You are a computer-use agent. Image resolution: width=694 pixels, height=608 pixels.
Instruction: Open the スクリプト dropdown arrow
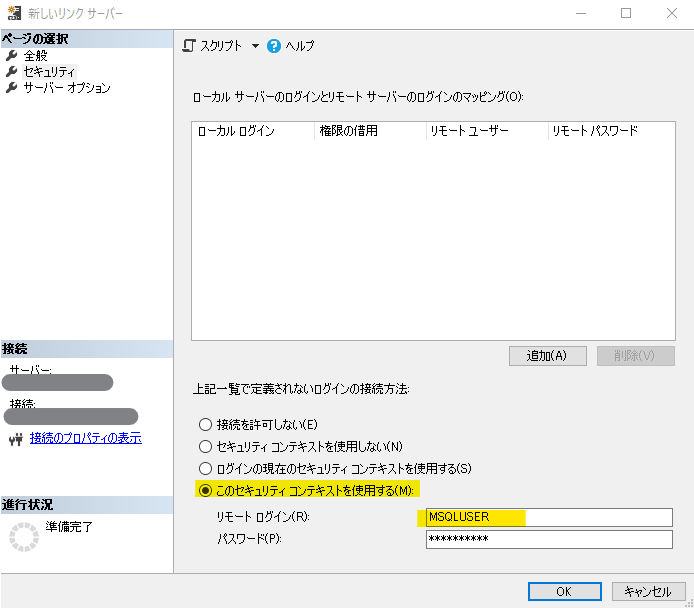[x=255, y=46]
